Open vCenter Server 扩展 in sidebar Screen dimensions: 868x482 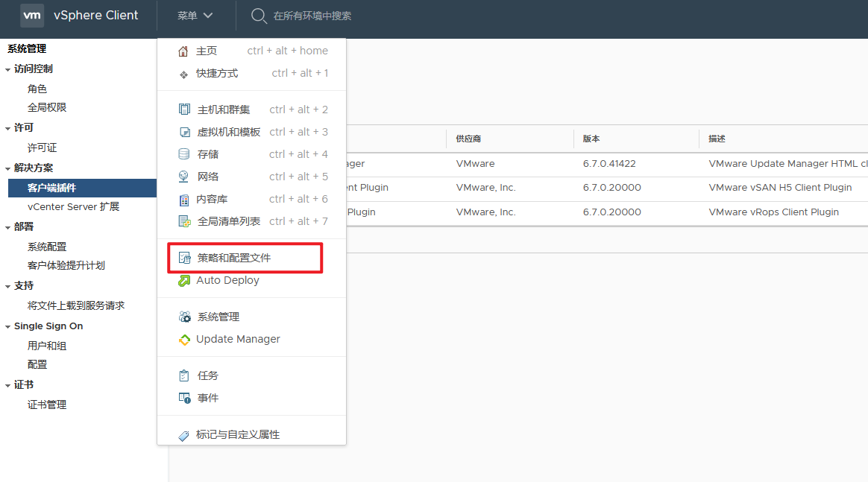[x=73, y=206]
